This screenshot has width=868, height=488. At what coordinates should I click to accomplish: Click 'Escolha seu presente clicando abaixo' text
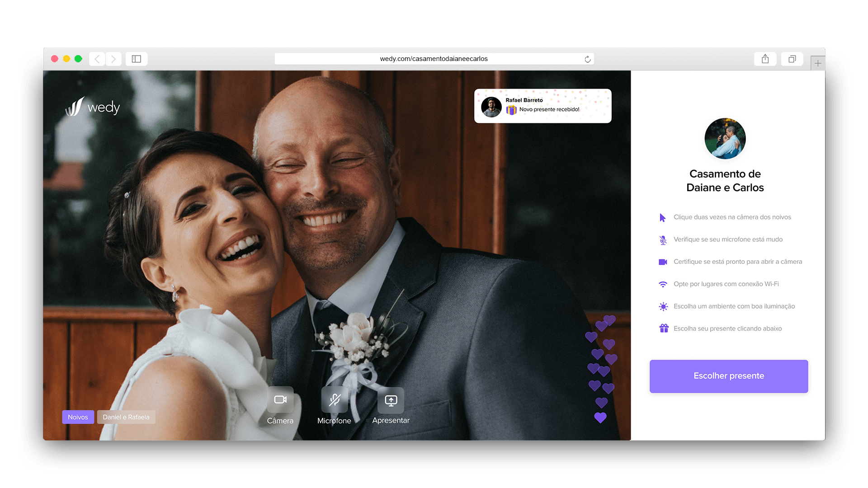click(727, 328)
